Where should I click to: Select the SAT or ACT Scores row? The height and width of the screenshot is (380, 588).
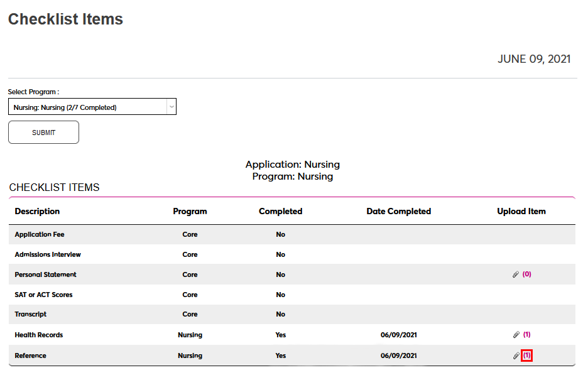click(x=43, y=295)
